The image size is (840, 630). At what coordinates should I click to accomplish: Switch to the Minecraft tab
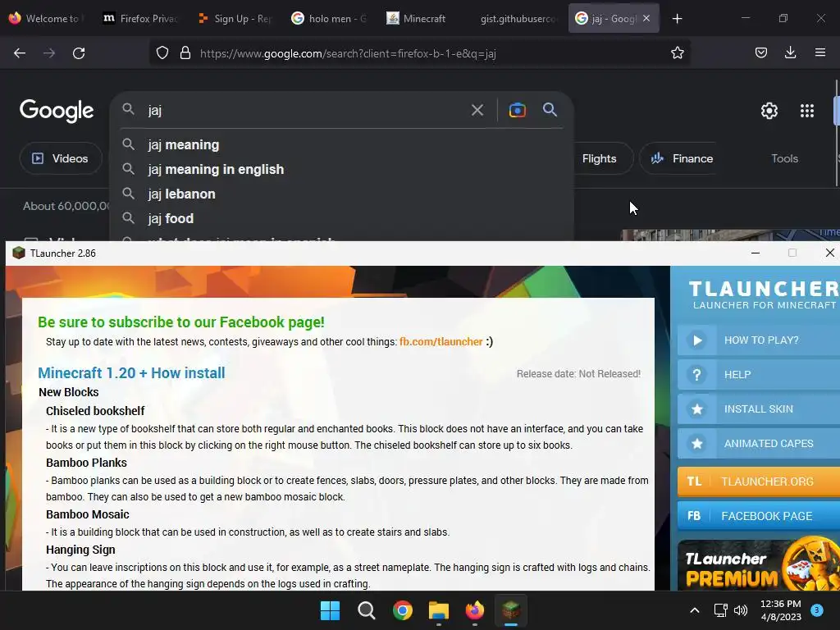tap(423, 19)
